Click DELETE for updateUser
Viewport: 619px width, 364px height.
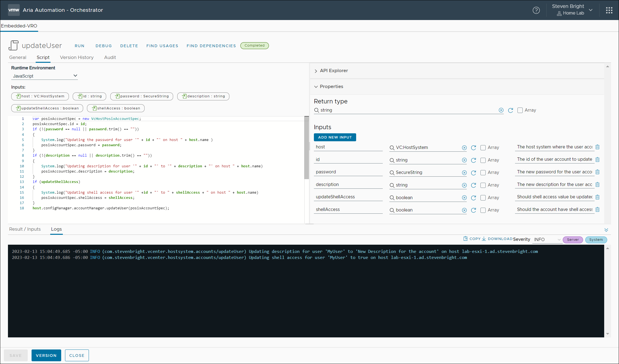tap(129, 46)
